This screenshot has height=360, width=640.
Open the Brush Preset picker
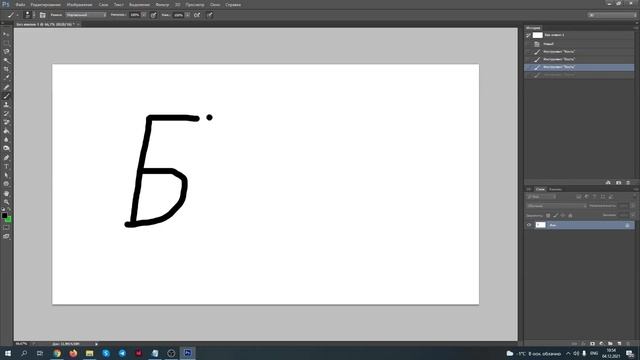point(29,15)
